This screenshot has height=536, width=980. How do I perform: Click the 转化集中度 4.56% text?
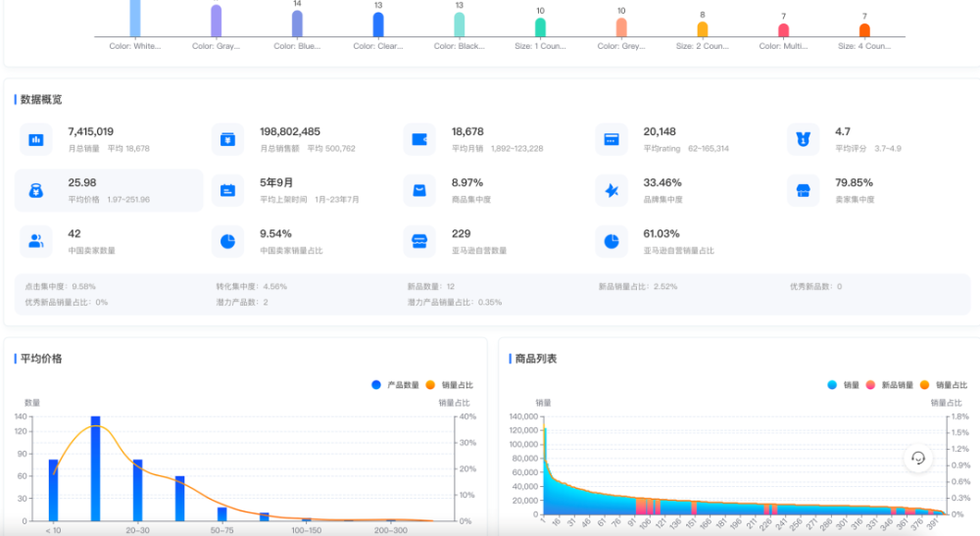(x=251, y=287)
